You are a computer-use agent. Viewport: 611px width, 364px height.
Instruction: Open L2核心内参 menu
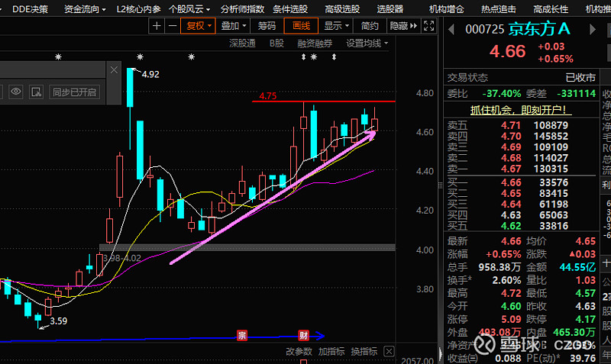pyautogui.click(x=138, y=9)
